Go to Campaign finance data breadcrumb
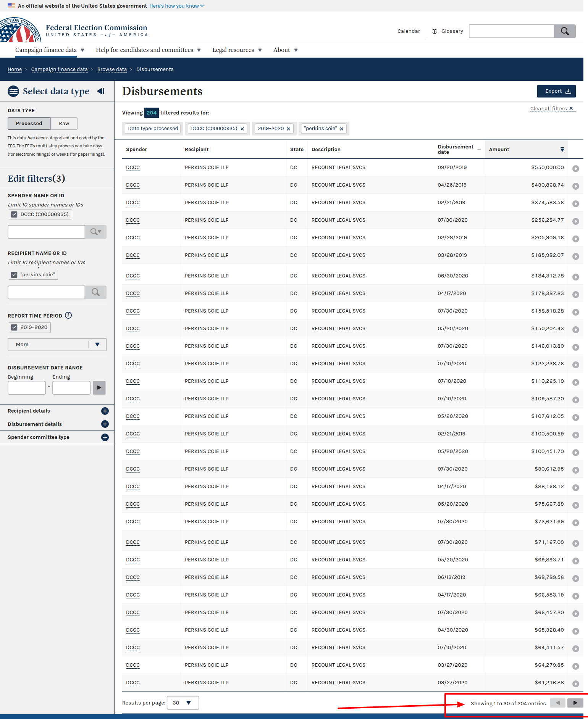Image resolution: width=588 pixels, height=719 pixels. pyautogui.click(x=59, y=69)
